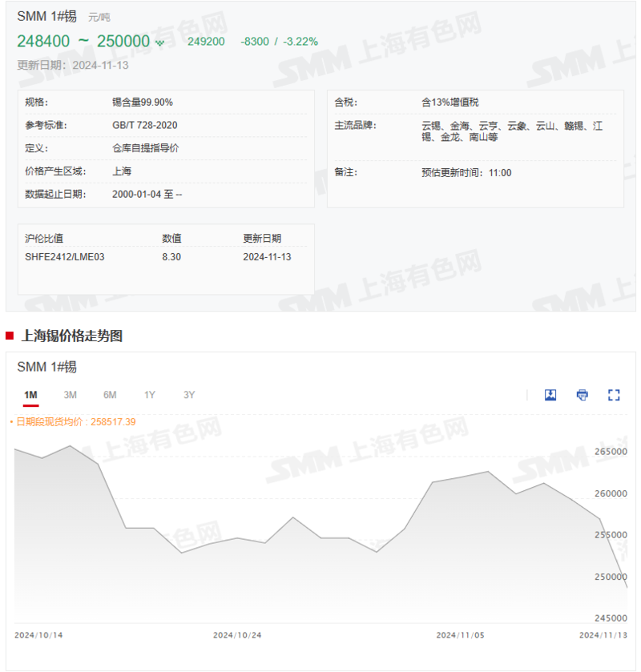Click the 上海锡价格走势图 section heading

[72, 336]
